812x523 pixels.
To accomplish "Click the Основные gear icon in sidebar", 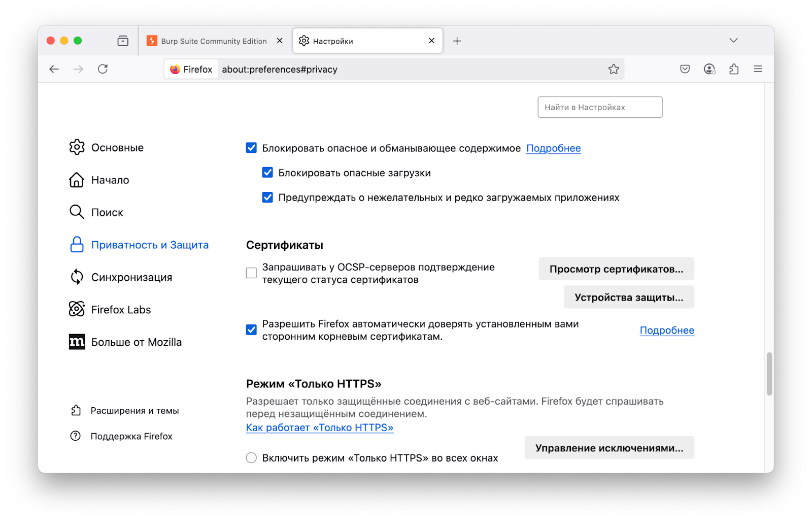I will (77, 147).
